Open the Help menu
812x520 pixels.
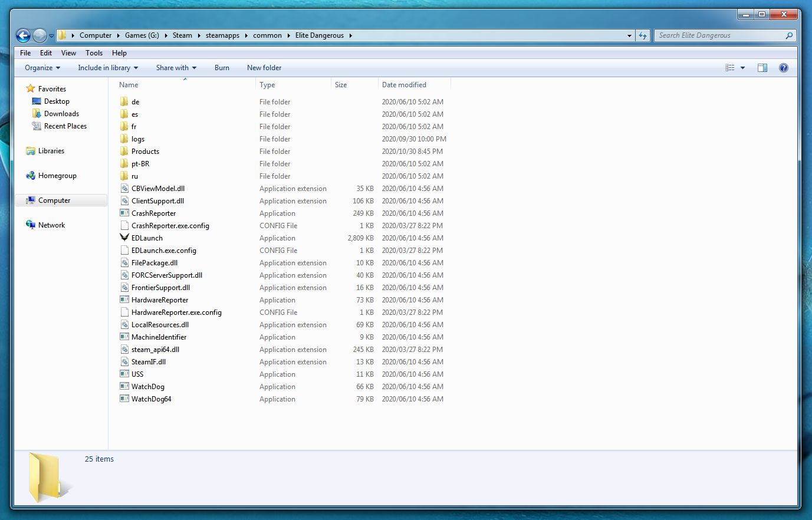[119, 53]
